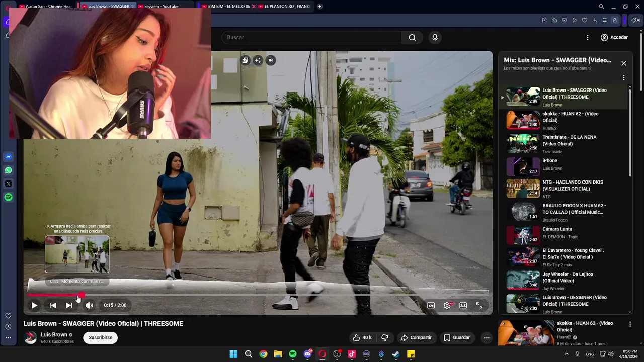This screenshot has width=644, height=362.
Task: Open the video settings gear
Action: [447, 305]
